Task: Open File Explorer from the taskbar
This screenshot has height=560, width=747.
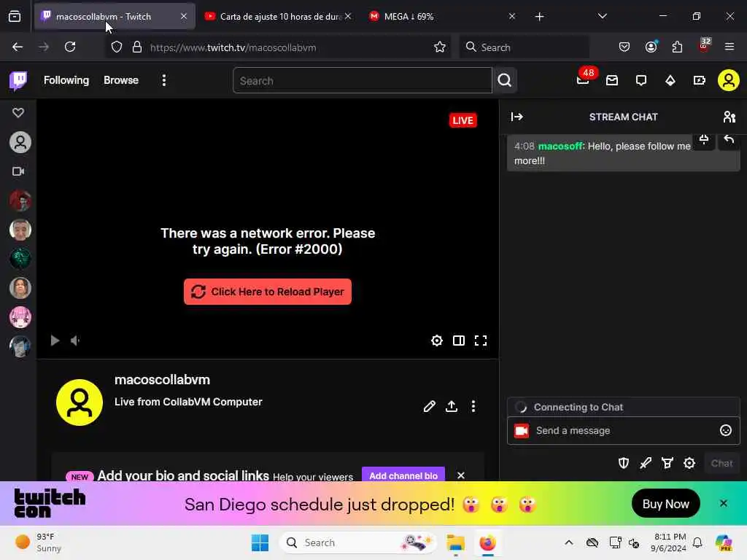Action: (x=455, y=542)
